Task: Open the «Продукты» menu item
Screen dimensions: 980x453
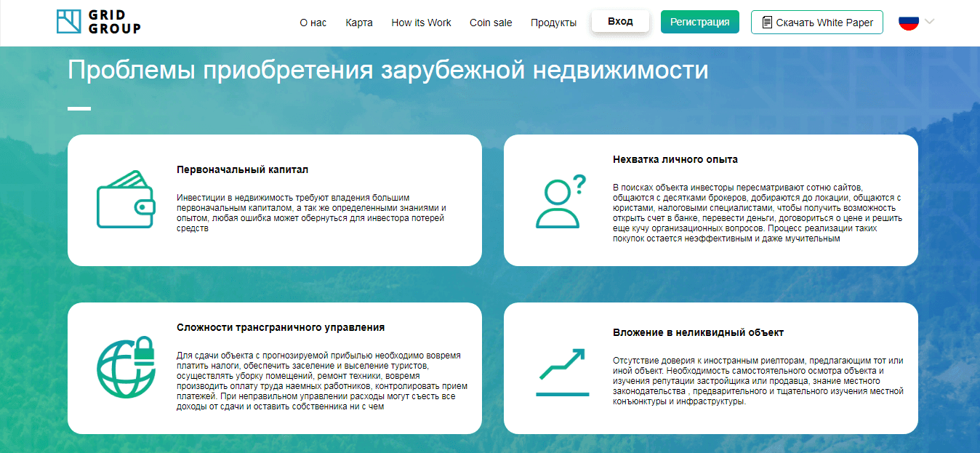Action: [x=553, y=23]
